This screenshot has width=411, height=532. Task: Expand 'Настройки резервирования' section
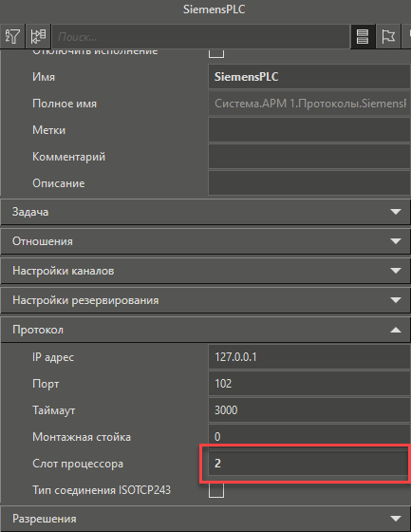[205, 300]
